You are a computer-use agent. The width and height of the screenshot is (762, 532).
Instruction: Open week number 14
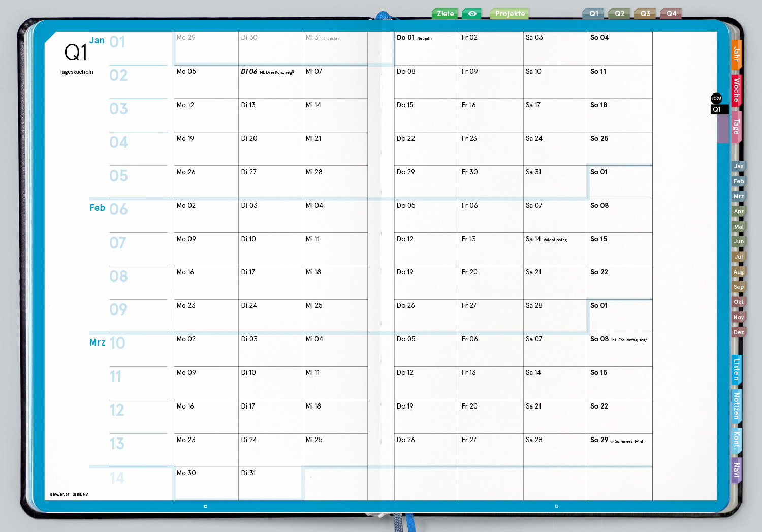pyautogui.click(x=117, y=478)
